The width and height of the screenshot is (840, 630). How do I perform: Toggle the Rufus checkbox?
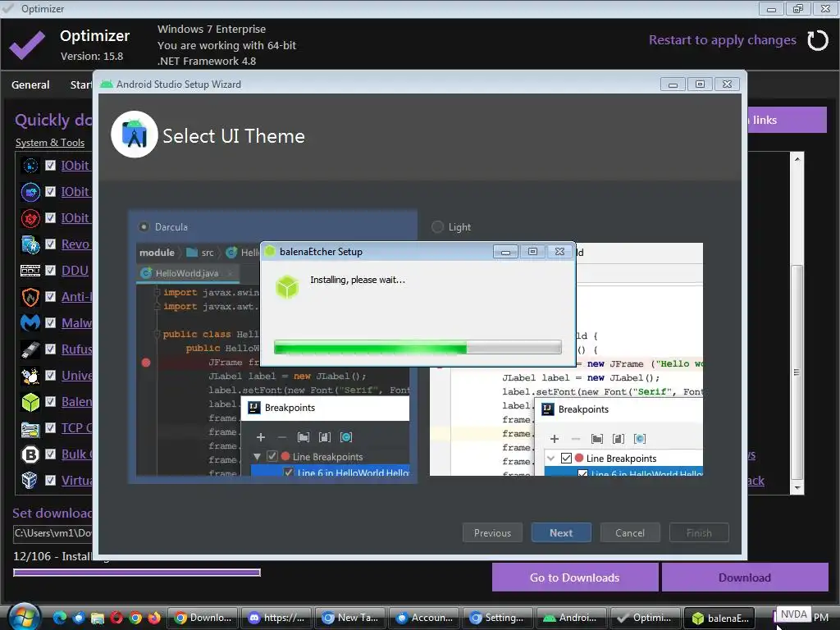tap(50, 349)
